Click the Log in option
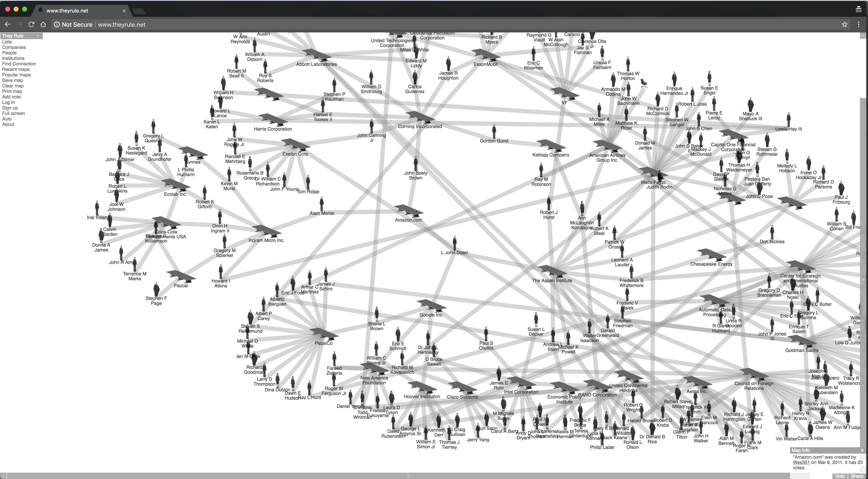This screenshot has height=479, width=868. point(8,103)
